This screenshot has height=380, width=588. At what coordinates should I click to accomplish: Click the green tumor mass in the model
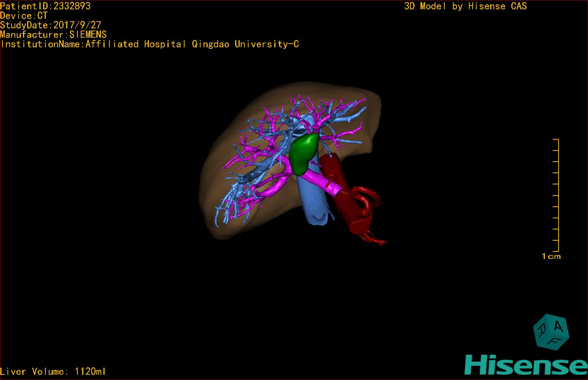tap(304, 155)
